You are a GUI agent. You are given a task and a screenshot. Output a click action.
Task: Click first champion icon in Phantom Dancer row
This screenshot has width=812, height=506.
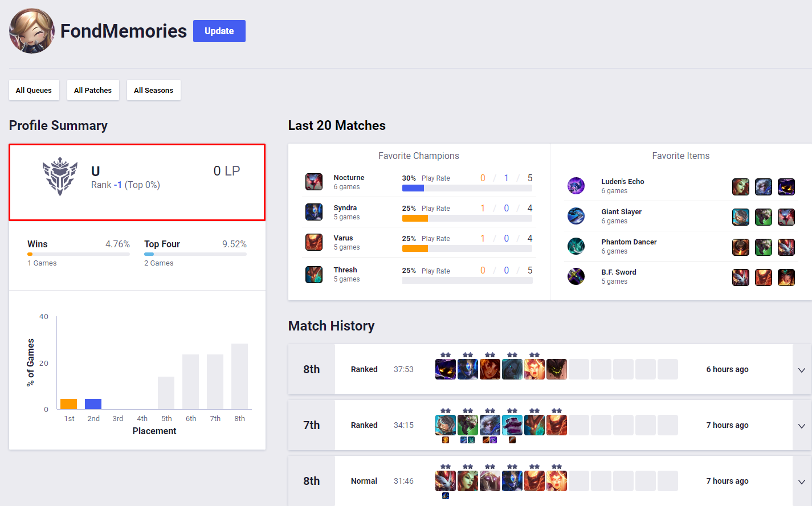click(741, 247)
